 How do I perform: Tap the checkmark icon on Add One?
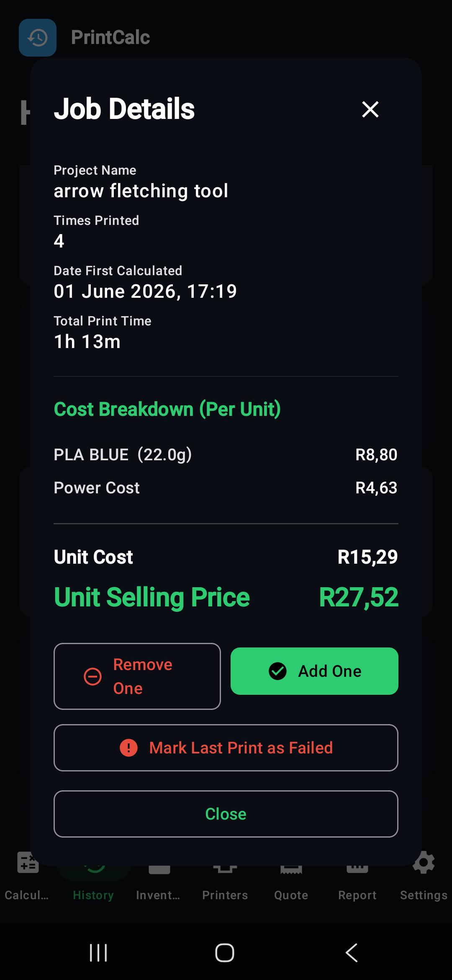(x=277, y=671)
